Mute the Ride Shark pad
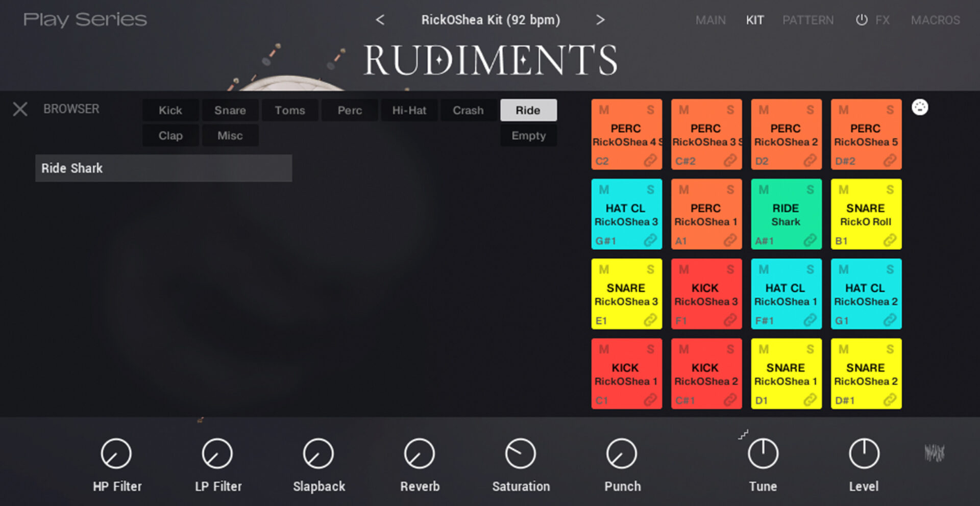The width and height of the screenshot is (980, 506). [x=764, y=190]
